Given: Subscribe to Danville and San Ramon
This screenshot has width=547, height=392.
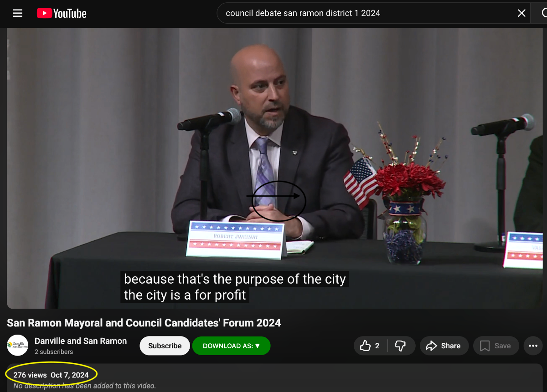Looking at the screenshot, I should pos(165,346).
